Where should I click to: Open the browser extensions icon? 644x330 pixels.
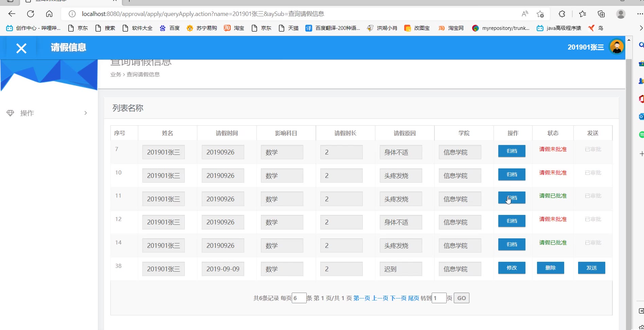click(x=562, y=14)
